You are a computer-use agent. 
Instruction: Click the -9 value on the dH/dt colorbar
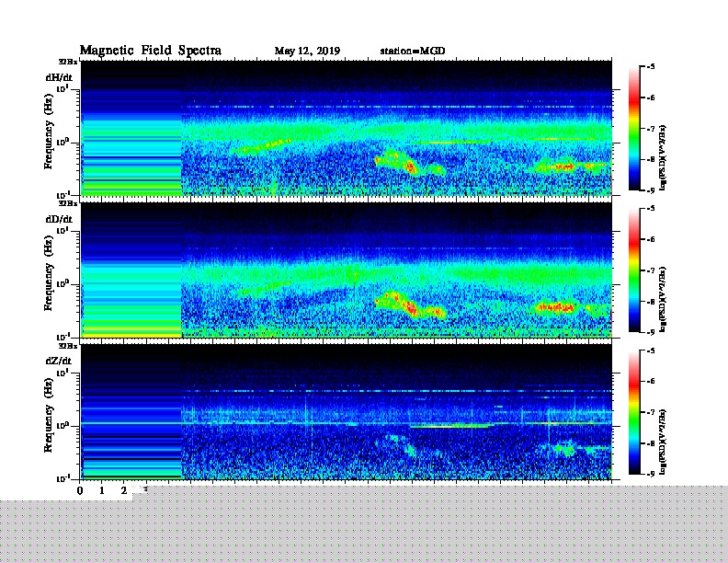[x=651, y=190]
